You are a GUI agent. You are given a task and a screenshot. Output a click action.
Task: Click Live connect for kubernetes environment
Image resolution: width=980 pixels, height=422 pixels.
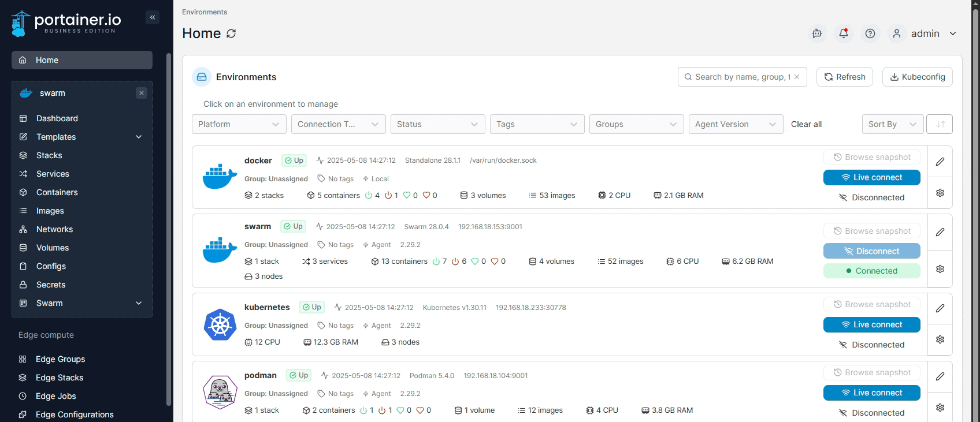[871, 324]
